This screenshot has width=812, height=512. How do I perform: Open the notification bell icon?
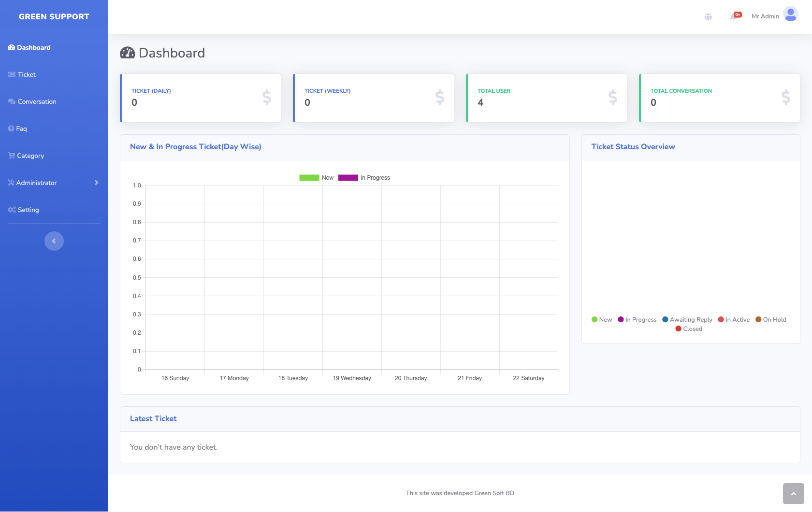pyautogui.click(x=734, y=17)
